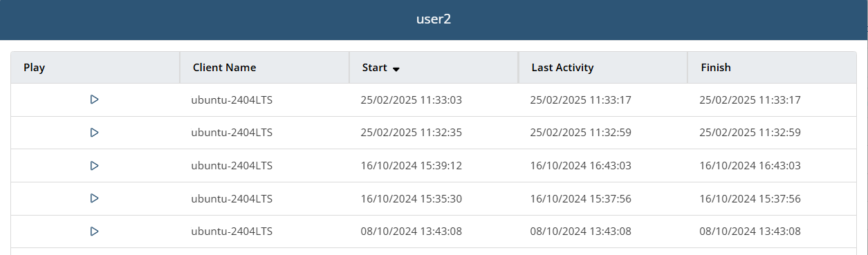Click Last Activity 16/10/2024 16:43:03

point(580,166)
